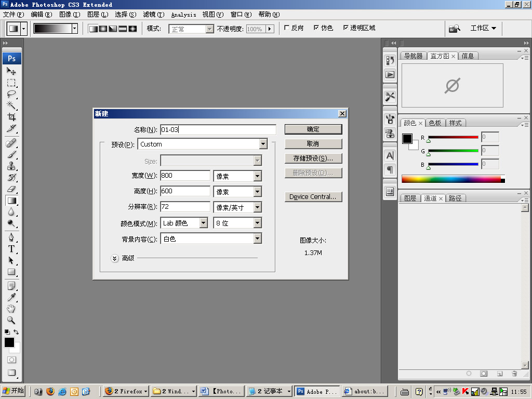The width and height of the screenshot is (532, 399).
Task: Select the Eraser tool
Action: pos(11,189)
